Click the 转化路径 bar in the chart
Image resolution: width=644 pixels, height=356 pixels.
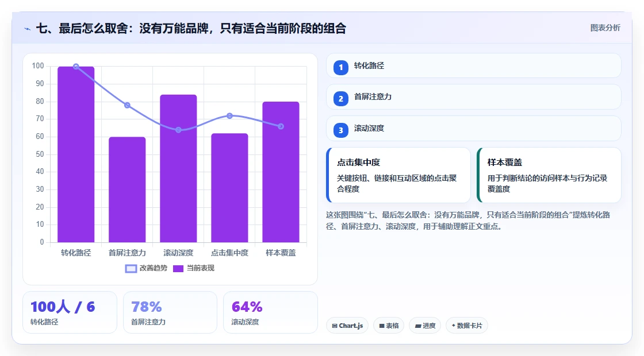(x=76, y=154)
